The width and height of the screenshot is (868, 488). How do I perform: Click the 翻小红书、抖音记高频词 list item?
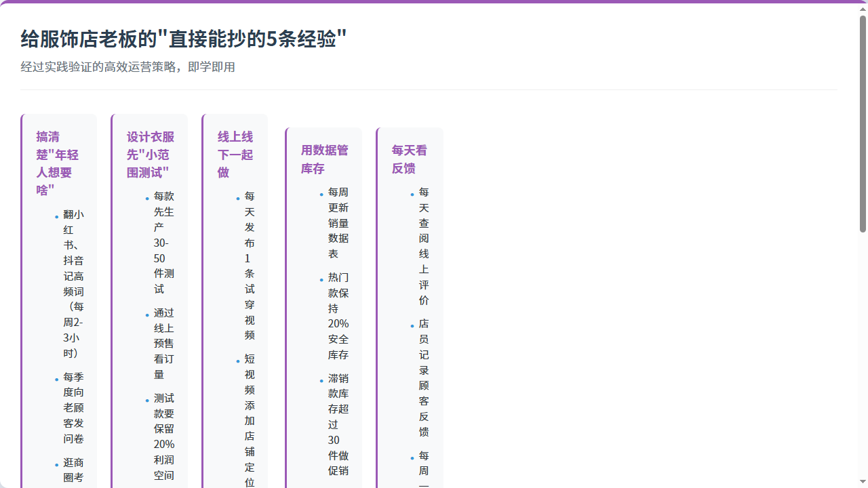coord(73,284)
